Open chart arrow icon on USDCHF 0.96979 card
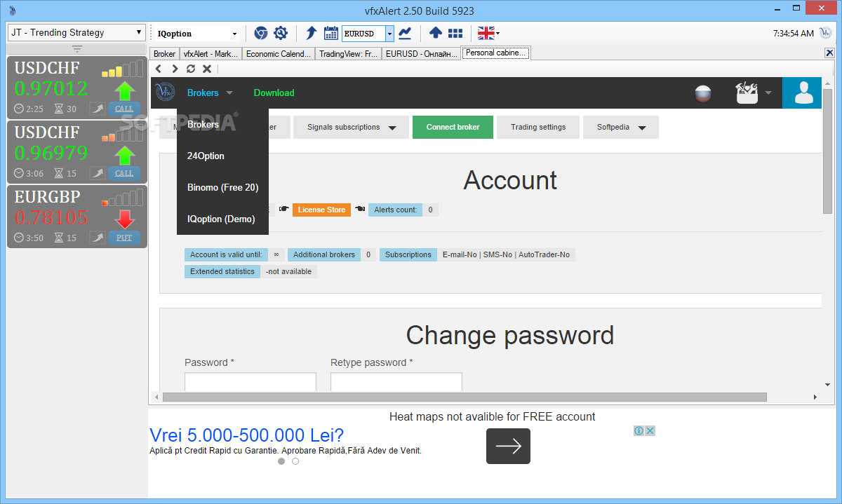 (97, 173)
